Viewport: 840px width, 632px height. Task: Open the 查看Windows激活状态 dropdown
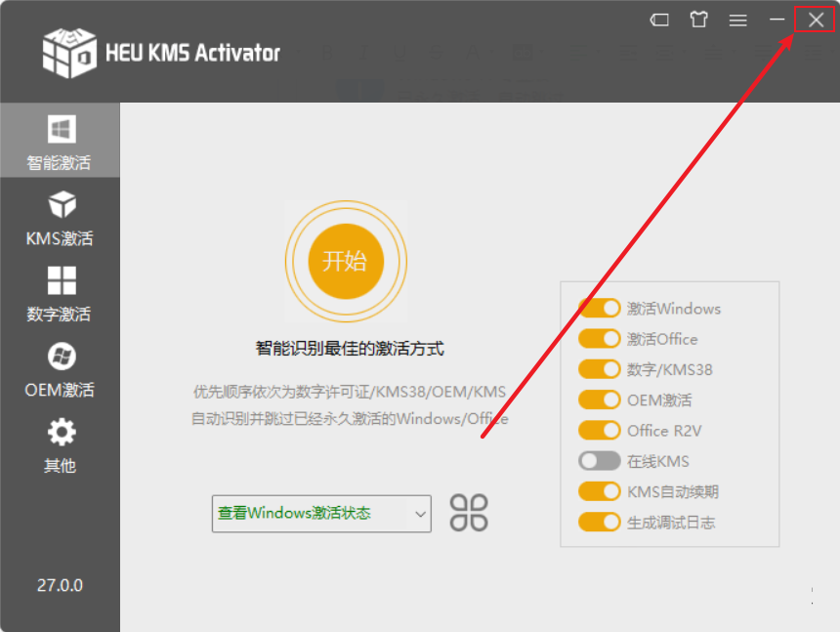(x=320, y=512)
